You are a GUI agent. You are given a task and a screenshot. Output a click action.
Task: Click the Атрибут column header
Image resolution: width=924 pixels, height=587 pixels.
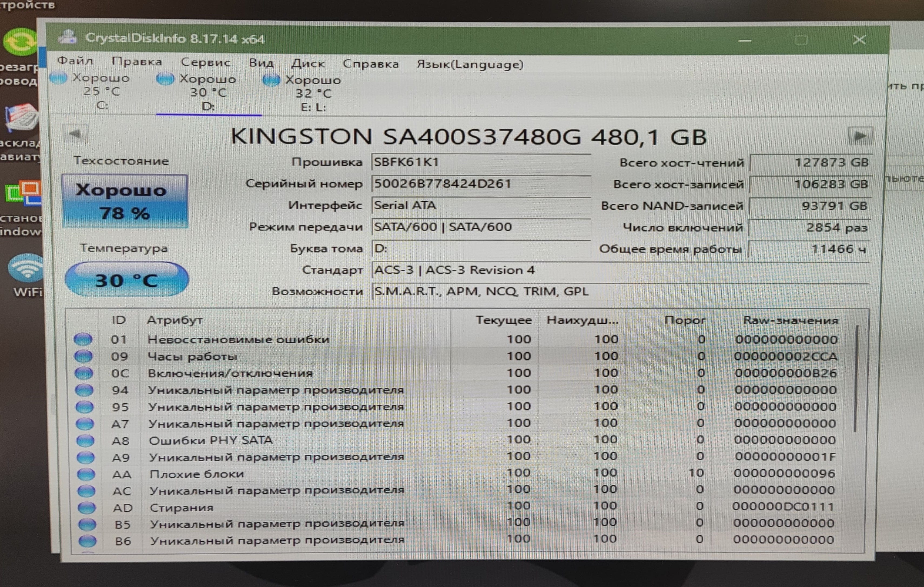click(175, 320)
